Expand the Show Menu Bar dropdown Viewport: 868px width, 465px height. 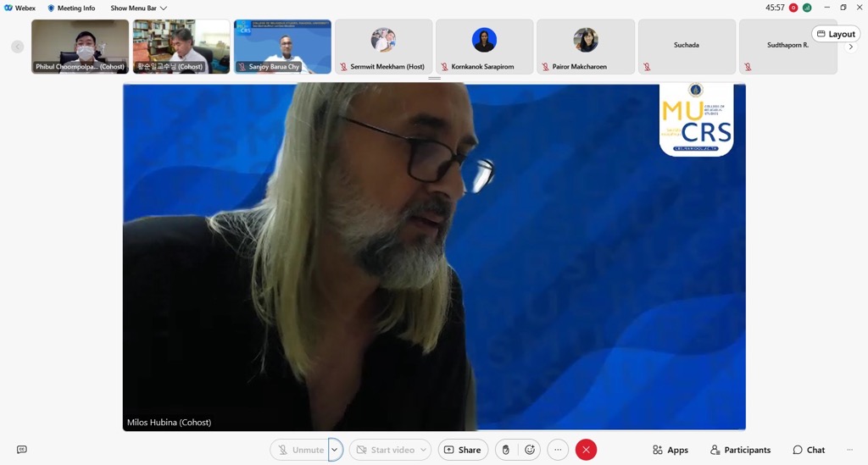pyautogui.click(x=138, y=8)
